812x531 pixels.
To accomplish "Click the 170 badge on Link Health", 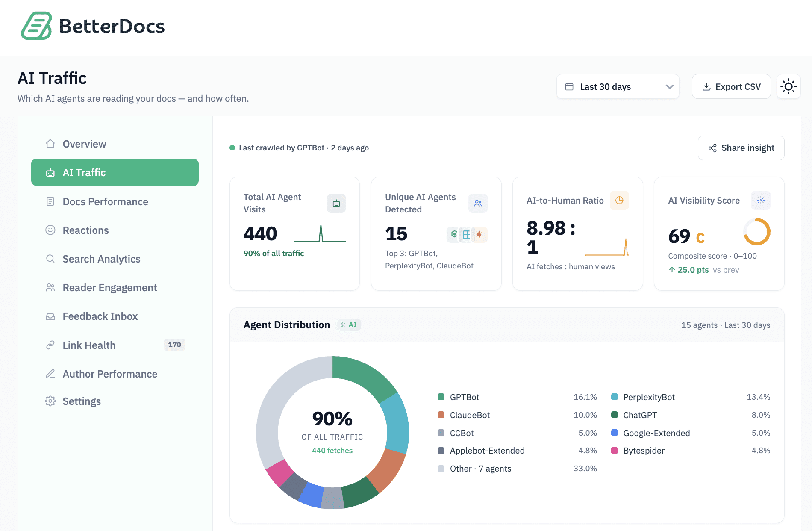I will pos(174,345).
